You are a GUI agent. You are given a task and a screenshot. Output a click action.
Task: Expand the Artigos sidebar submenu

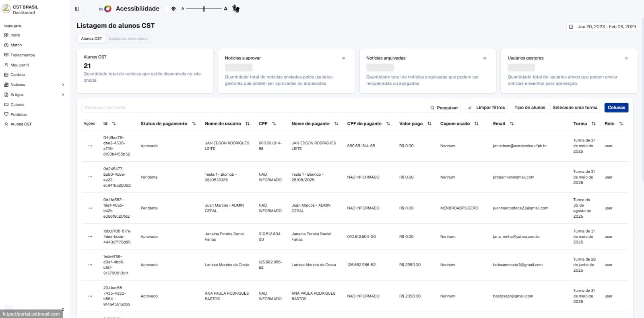point(63,95)
